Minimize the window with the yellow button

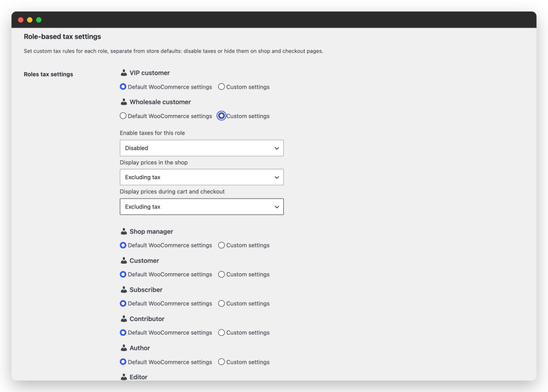point(30,20)
